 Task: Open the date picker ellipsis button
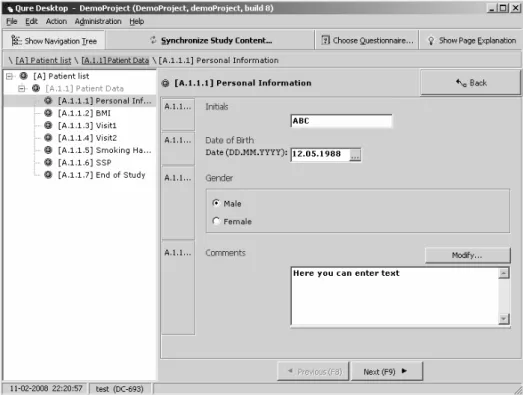355,155
